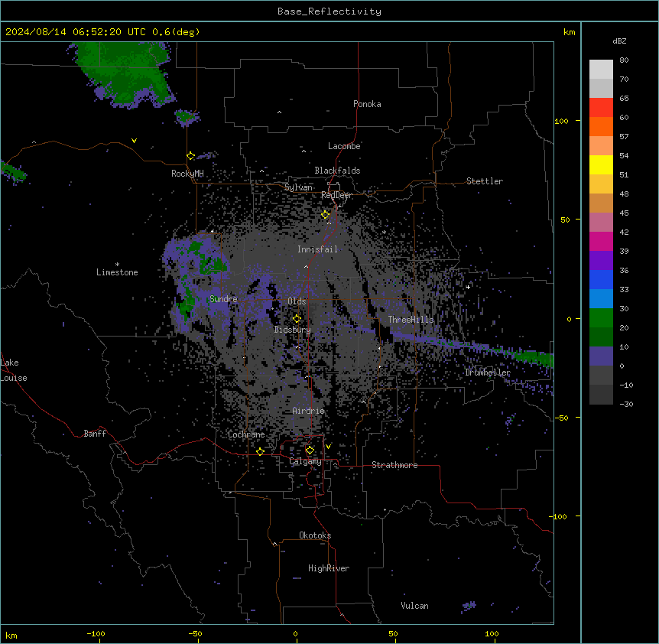
Task: Click the Blackfalds city label
Action: click(x=337, y=171)
